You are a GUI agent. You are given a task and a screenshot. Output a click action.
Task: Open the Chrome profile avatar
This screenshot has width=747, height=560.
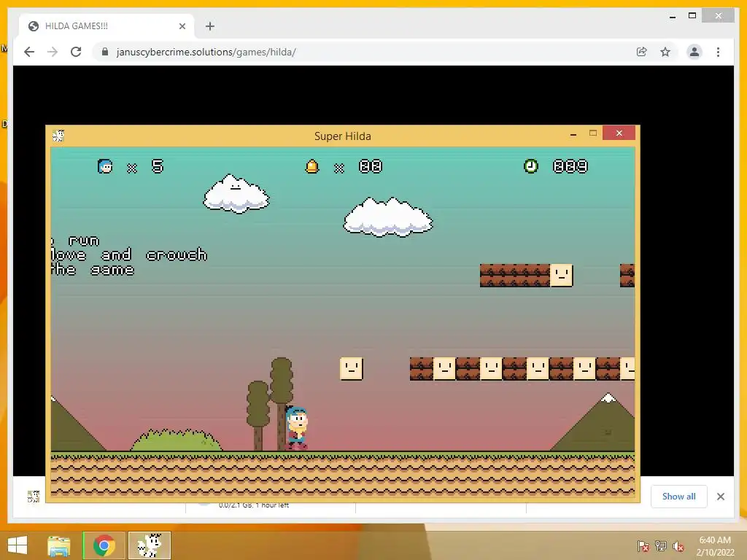click(x=694, y=52)
